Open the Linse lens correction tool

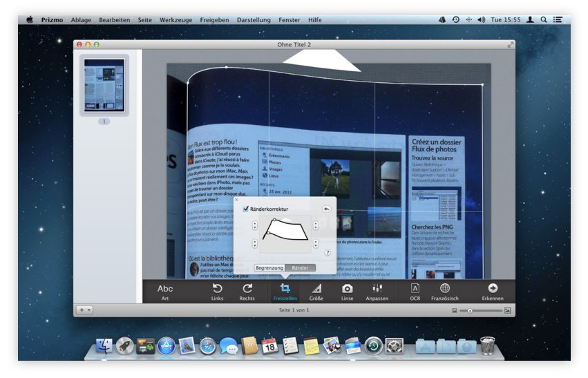tap(347, 290)
